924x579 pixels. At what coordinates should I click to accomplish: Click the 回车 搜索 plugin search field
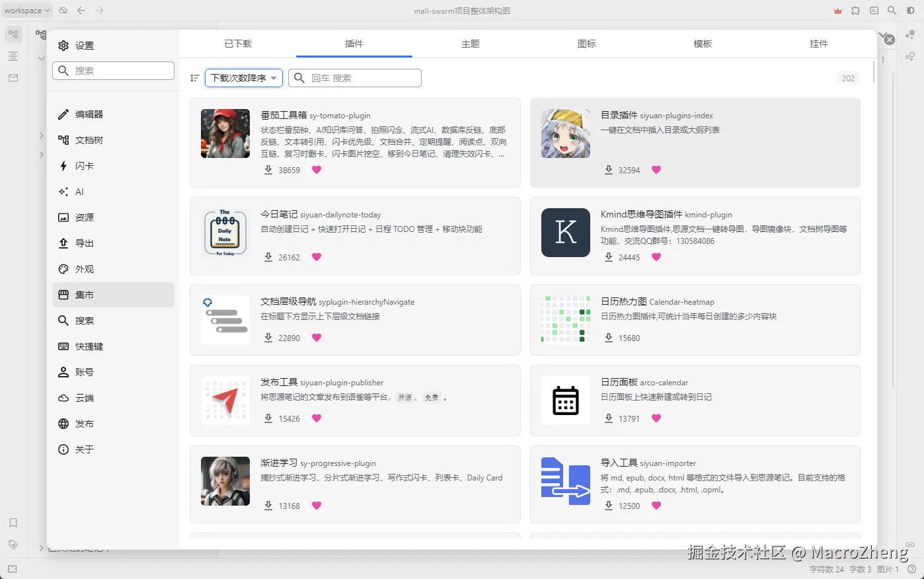(x=355, y=78)
